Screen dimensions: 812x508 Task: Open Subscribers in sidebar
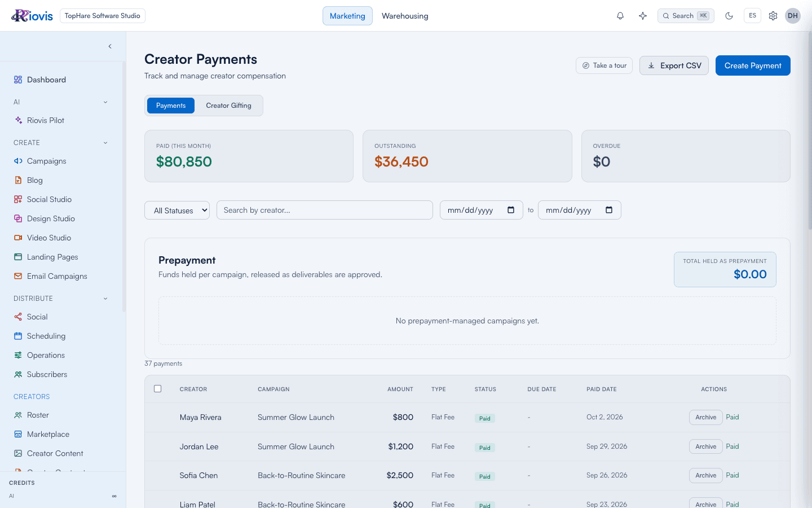pos(61,374)
